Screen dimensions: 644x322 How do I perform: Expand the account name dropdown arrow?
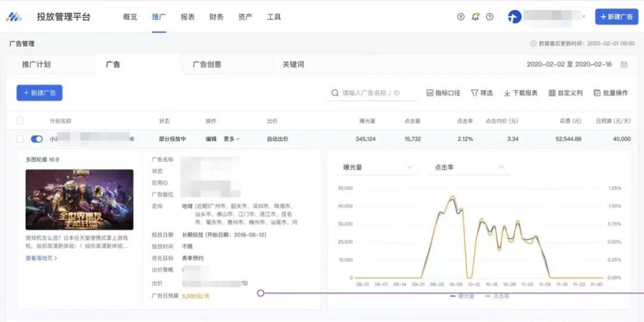(x=584, y=17)
